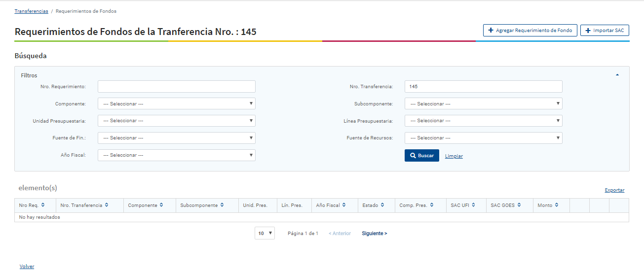
Task: Clear filters using Limpiar link
Action: tap(454, 156)
